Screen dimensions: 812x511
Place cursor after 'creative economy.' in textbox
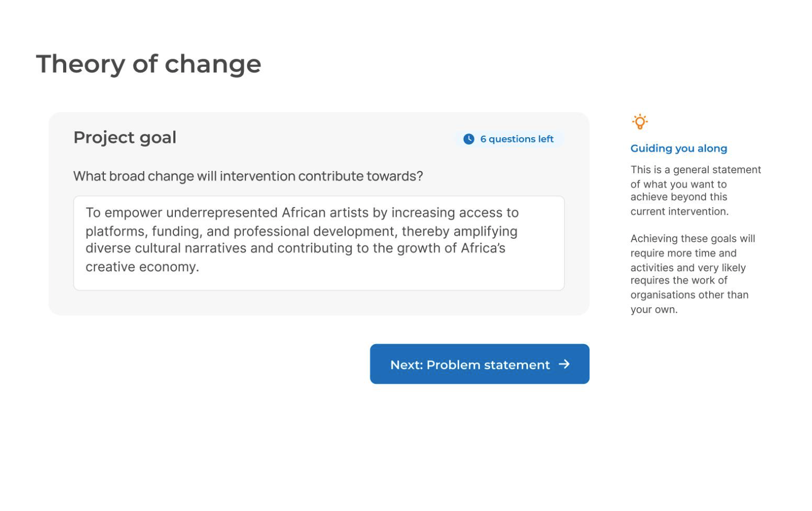[x=200, y=267]
